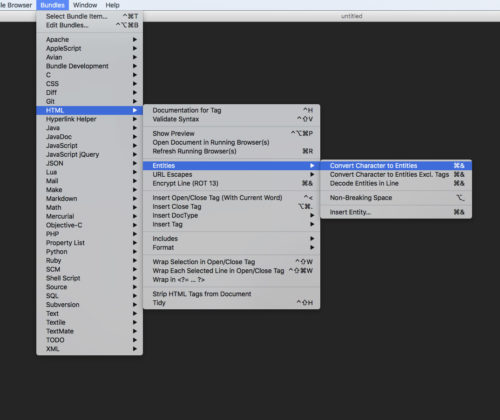
Task: Select Validate Syntax command
Action: coord(231,119)
